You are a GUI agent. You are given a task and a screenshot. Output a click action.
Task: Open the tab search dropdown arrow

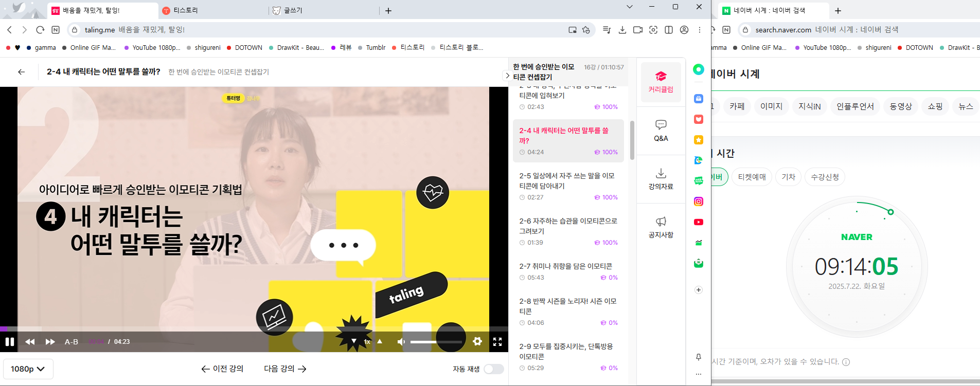[630, 7]
